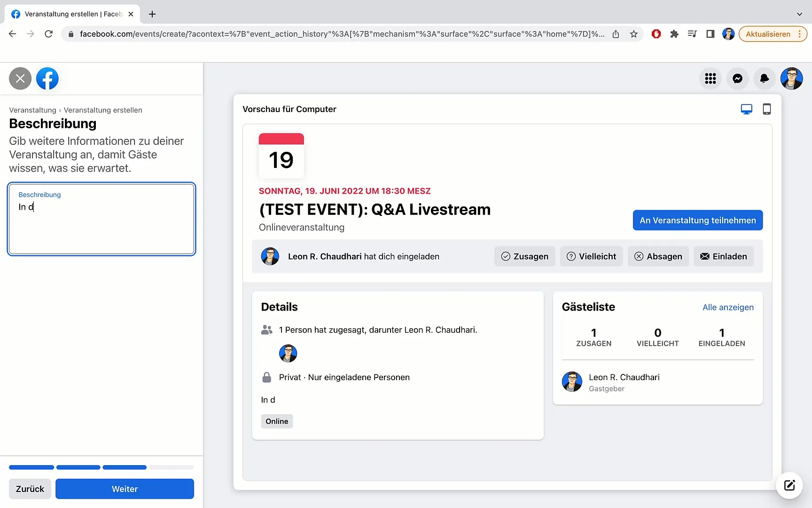Open the Messenger icon
The image size is (812, 508).
click(738, 79)
